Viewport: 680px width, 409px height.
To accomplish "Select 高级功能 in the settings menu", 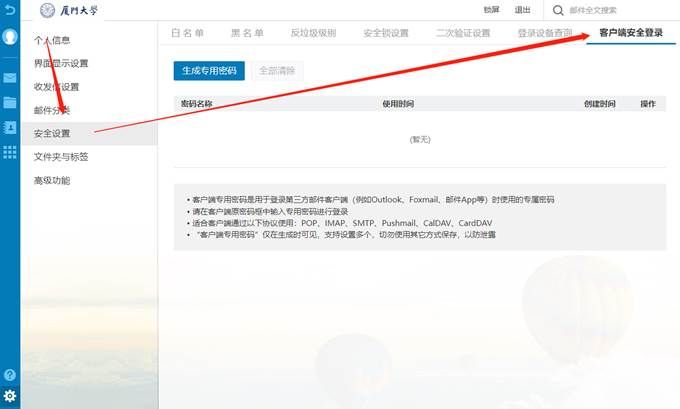I will [52, 181].
